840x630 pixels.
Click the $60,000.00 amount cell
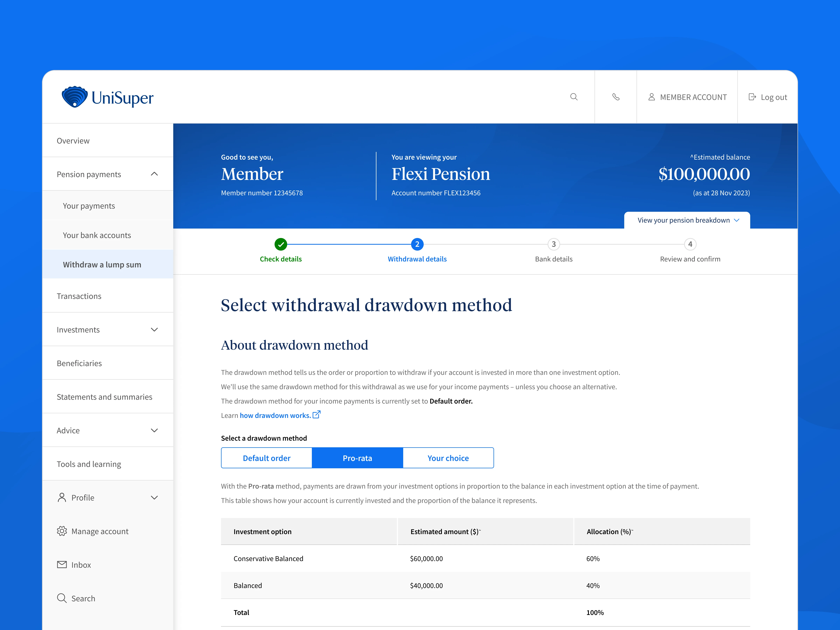click(426, 559)
